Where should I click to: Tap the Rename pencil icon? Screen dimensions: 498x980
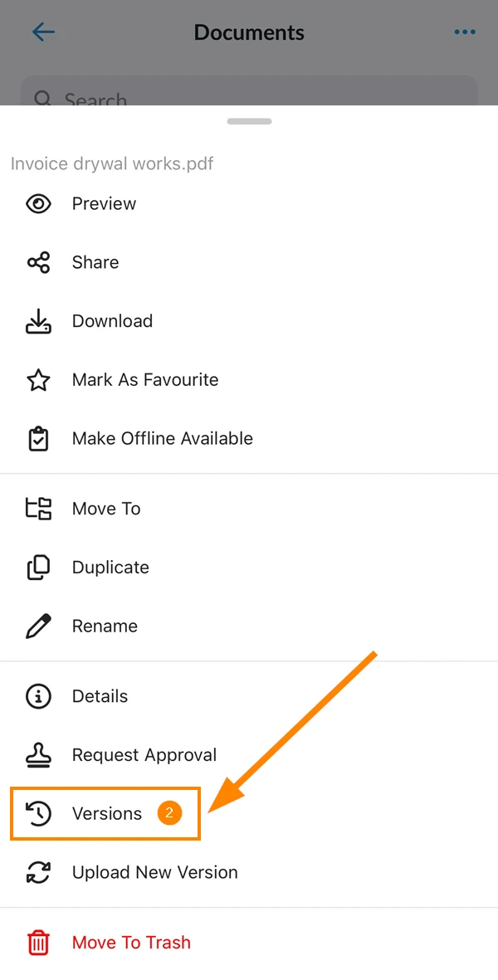(x=39, y=627)
